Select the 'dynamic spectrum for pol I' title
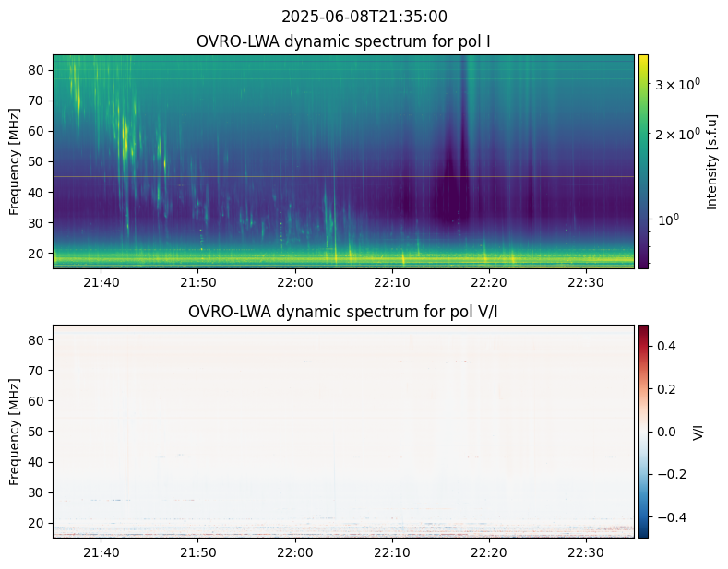This screenshot has width=728, height=569. coord(343,41)
